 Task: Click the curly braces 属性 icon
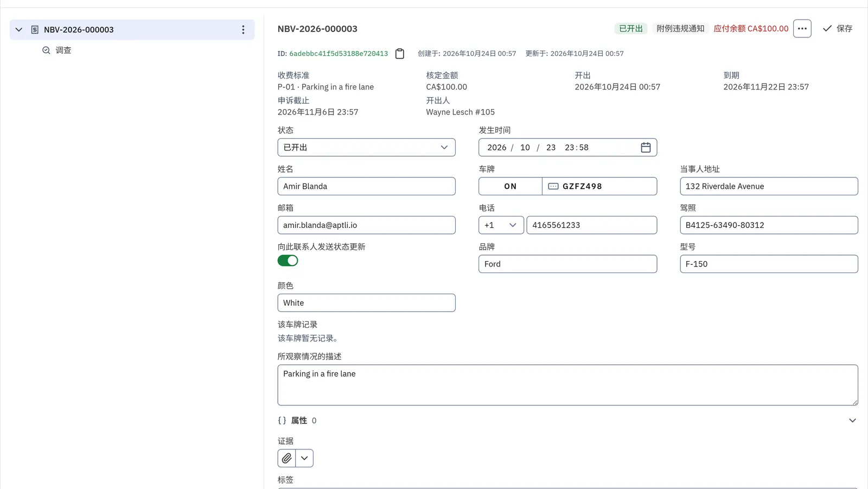[282, 421]
